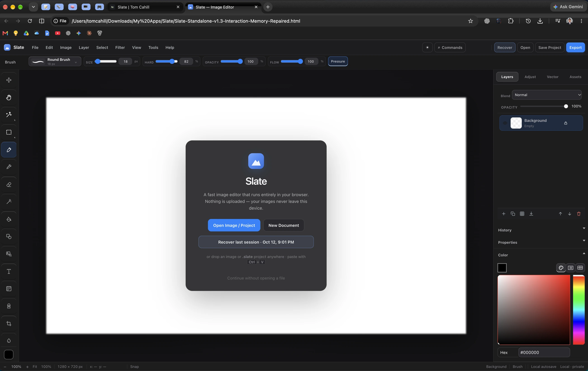Viewport: 588px width, 371px height.
Task: Toggle brush Pressure sensitivity
Action: [x=338, y=61]
